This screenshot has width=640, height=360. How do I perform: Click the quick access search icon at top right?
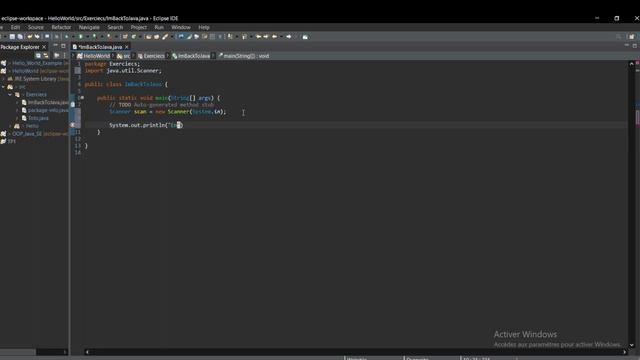pyautogui.click(x=619, y=37)
